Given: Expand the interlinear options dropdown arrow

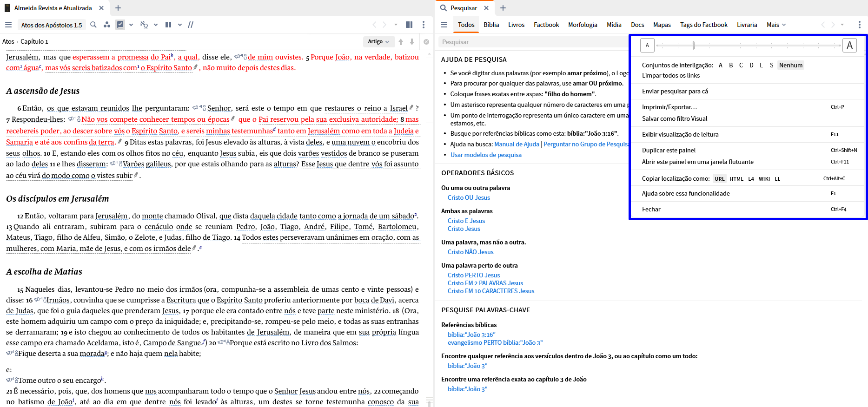Looking at the screenshot, I should [156, 25].
